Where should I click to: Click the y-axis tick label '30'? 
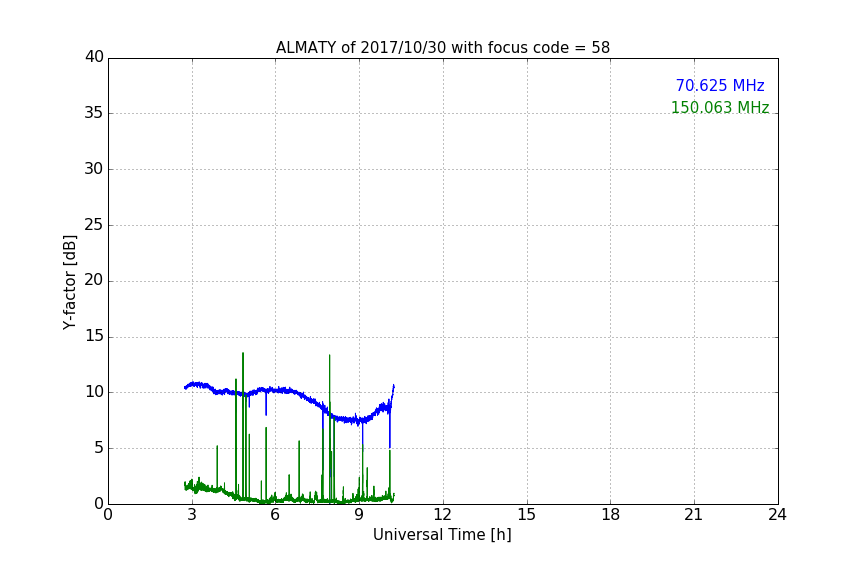94,169
